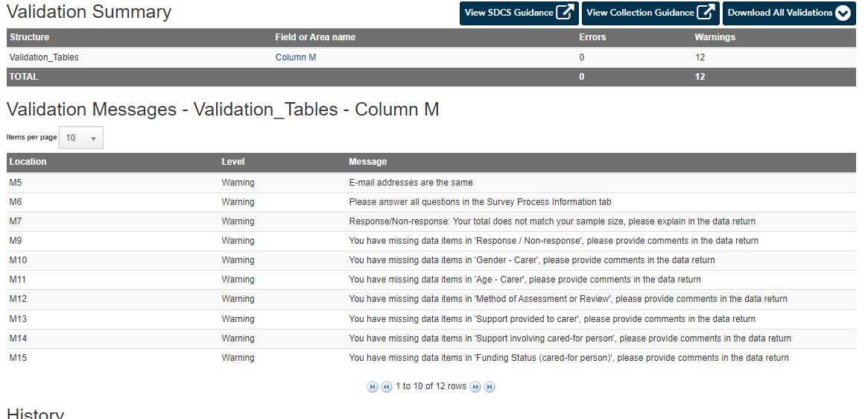Viewport: 868px width, 419px height.
Task: Select the Validation_Tables cell
Action: (x=44, y=57)
